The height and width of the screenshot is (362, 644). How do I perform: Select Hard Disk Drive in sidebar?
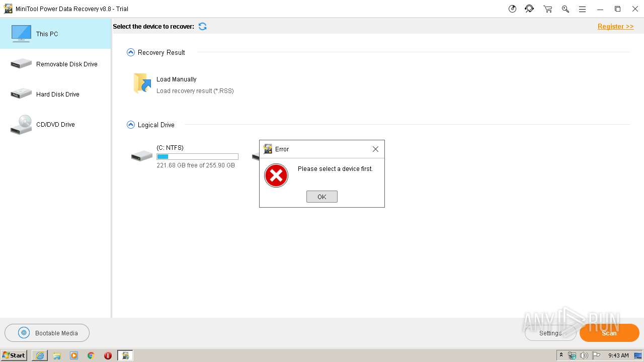[x=55, y=94]
